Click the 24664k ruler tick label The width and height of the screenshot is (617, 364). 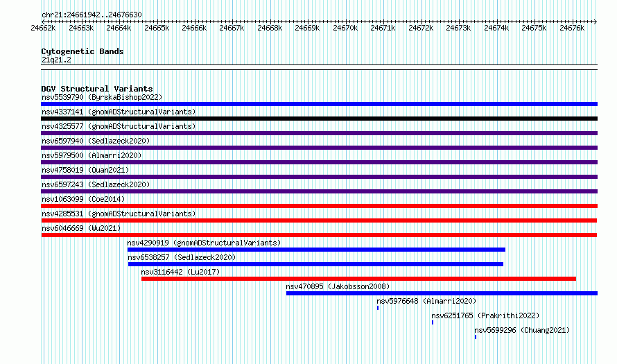pos(119,28)
